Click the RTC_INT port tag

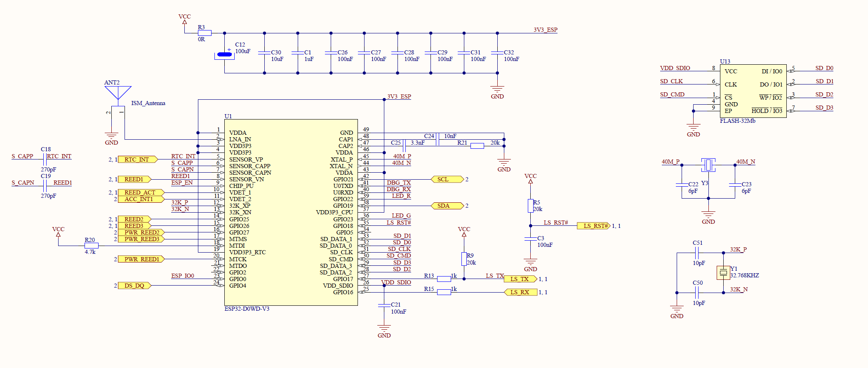(138, 159)
